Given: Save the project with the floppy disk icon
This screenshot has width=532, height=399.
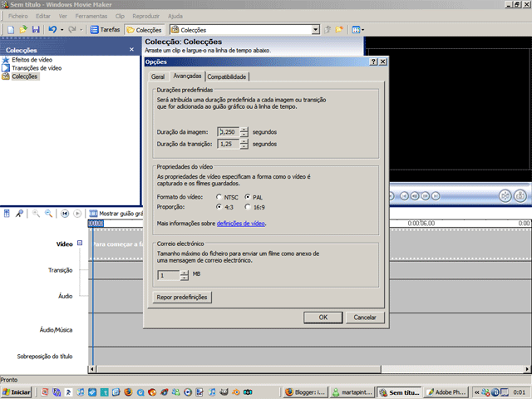Looking at the screenshot, I should coord(36,30).
